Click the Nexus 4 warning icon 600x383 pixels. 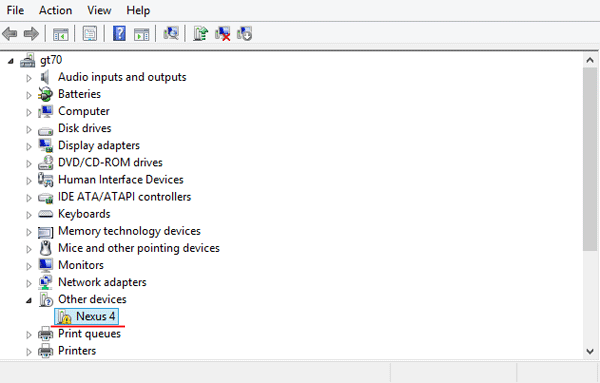tap(64, 317)
